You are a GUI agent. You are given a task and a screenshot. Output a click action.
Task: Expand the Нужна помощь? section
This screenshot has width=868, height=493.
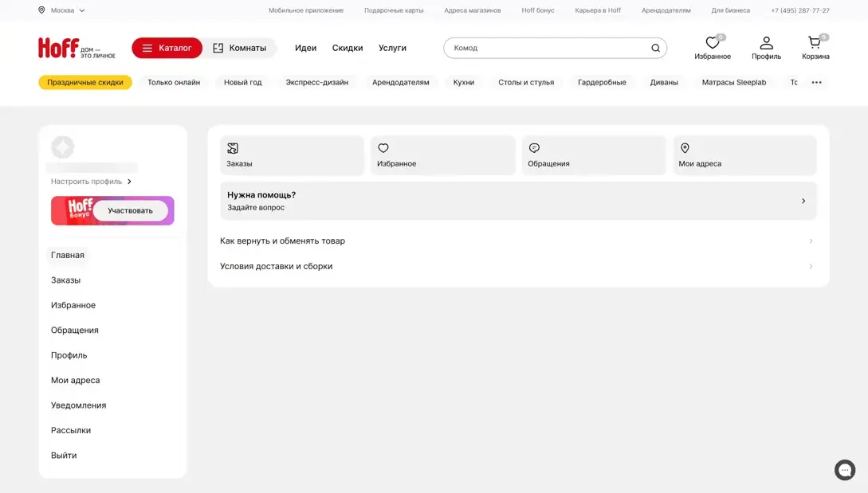coord(518,201)
